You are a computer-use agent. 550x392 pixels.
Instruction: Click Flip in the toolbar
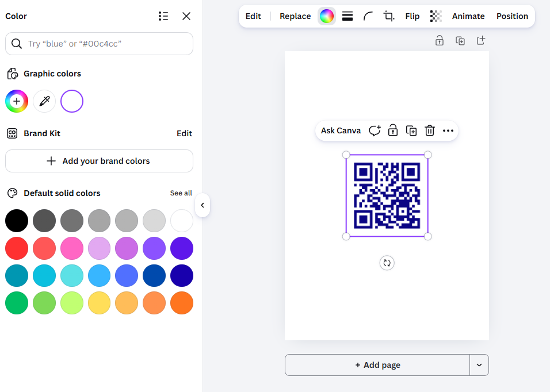[x=412, y=16]
